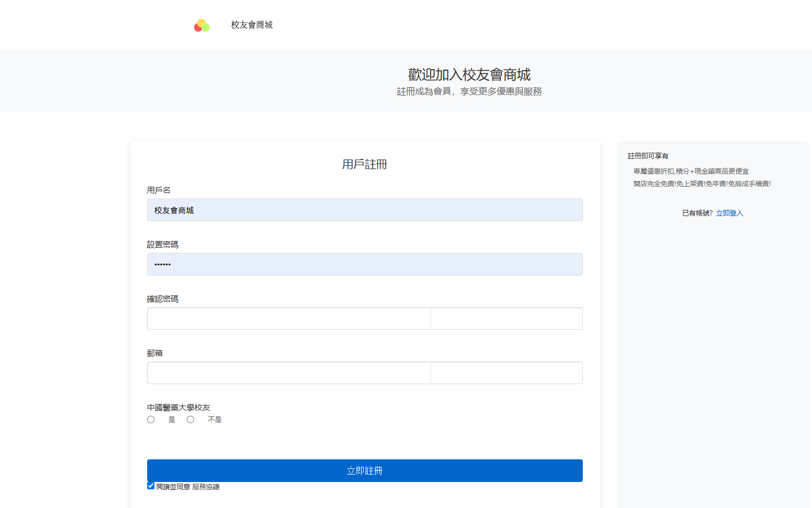Click the 設置密碼 field label
Viewport: 812px width, 508px height.
[x=162, y=244]
